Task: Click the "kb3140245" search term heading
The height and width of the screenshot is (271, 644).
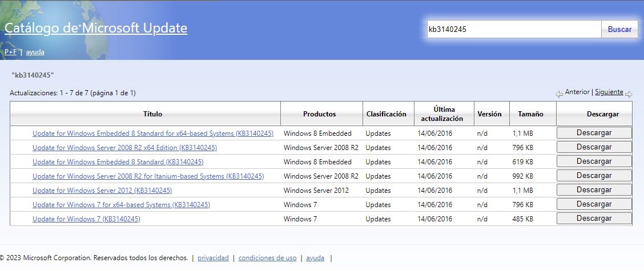Action: tap(33, 75)
